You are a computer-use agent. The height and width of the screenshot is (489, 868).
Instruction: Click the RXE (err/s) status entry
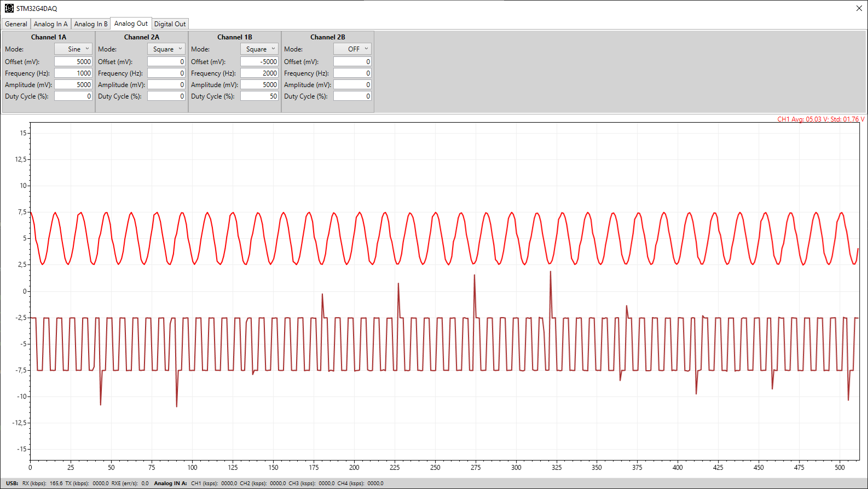coord(130,484)
